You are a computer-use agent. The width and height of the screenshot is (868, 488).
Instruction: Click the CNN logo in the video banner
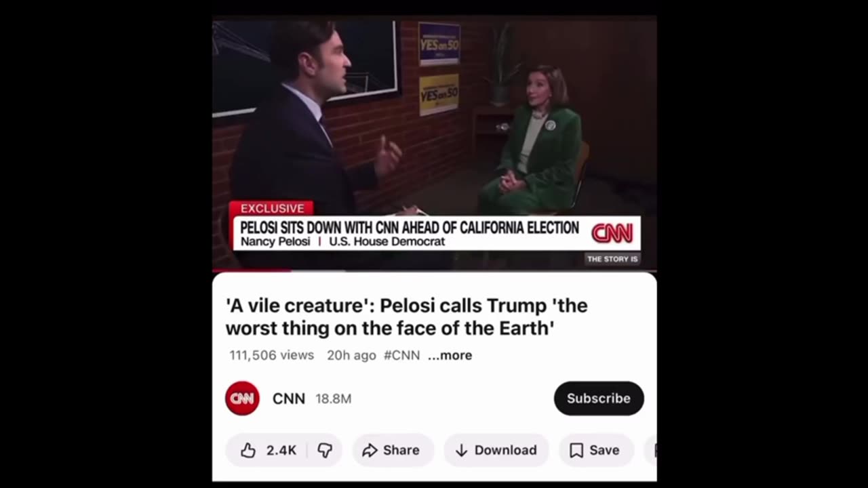tap(612, 233)
